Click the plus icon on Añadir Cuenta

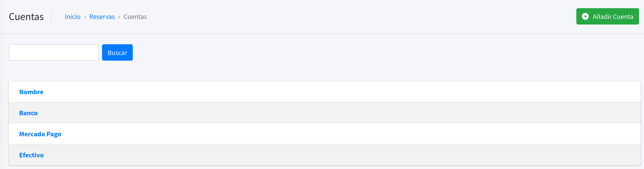(585, 17)
